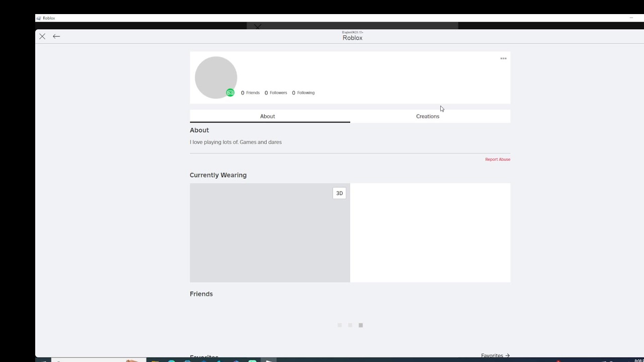Click the Report Abuse link

(x=498, y=159)
